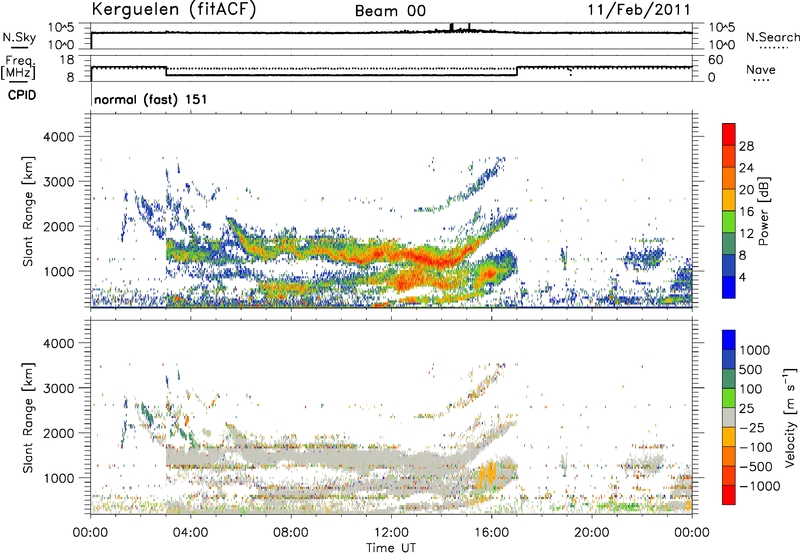Viewport: 800px width, 554px height.
Task: Select the 3000 km tick in the velocity panel
Action: coord(58,388)
